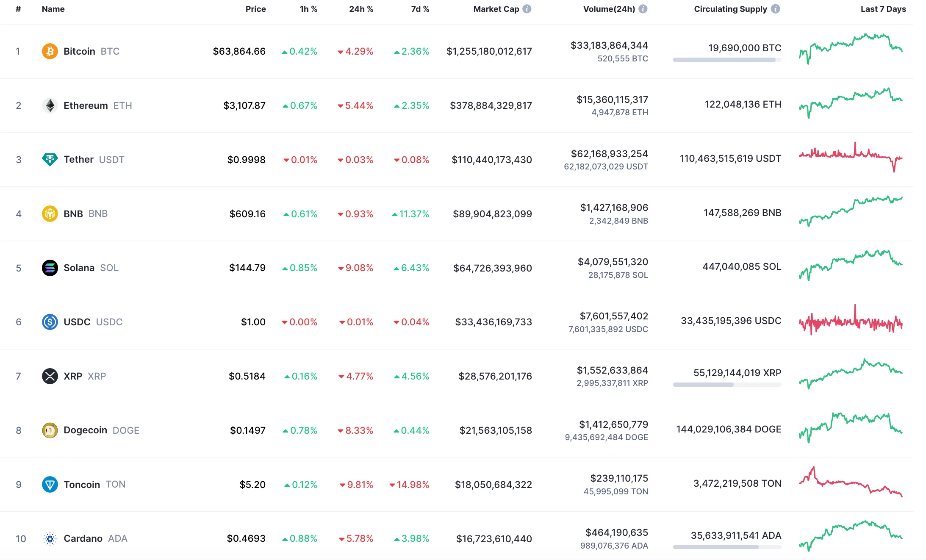Click the Tether logo icon

pos(50,160)
